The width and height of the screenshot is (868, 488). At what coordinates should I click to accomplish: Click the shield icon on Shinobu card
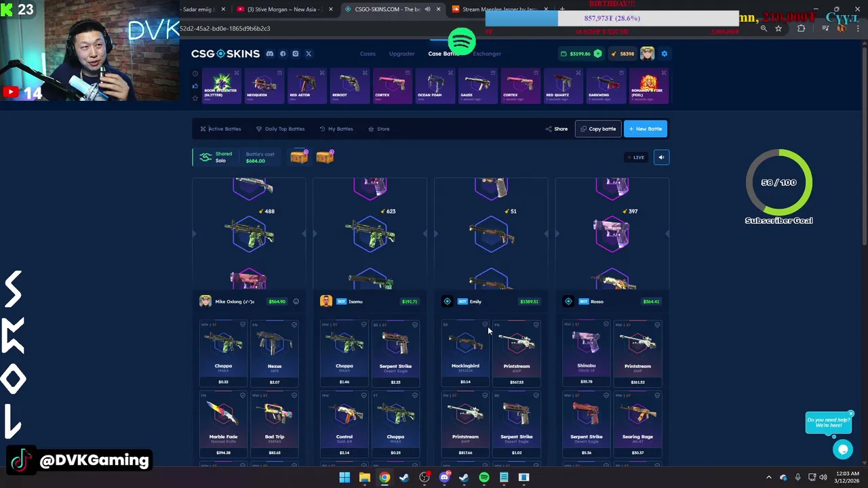coord(606,325)
